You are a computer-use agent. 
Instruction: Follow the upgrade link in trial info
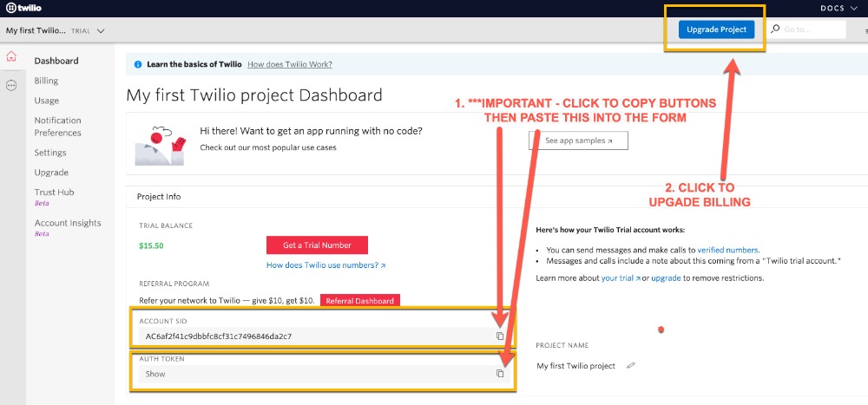tap(666, 278)
